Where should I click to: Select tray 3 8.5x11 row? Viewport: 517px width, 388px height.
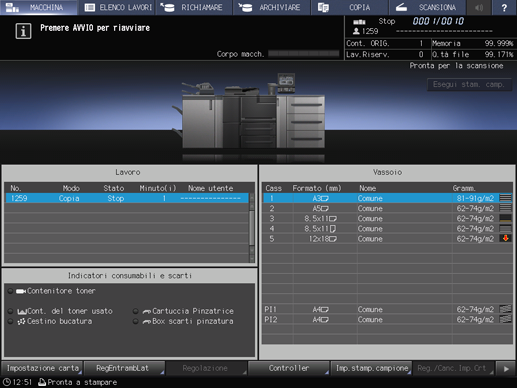388,219
